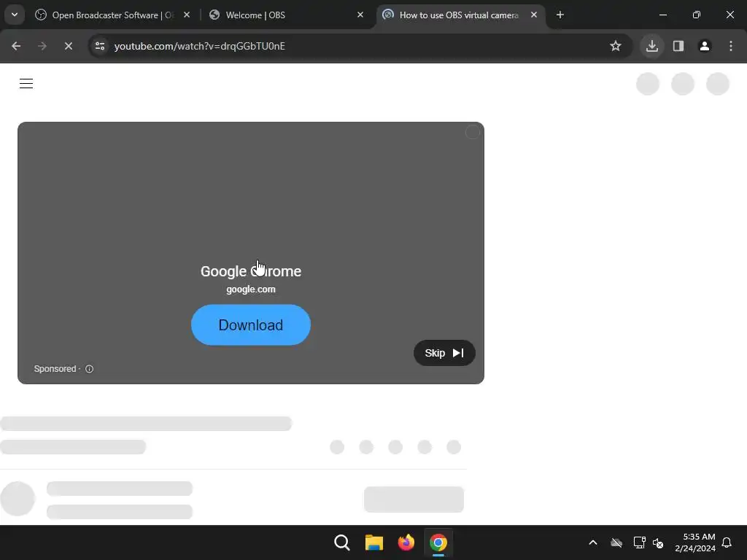Viewport: 747px width, 560px height.
Task: Click muted volume tray icon
Action: click(659, 542)
